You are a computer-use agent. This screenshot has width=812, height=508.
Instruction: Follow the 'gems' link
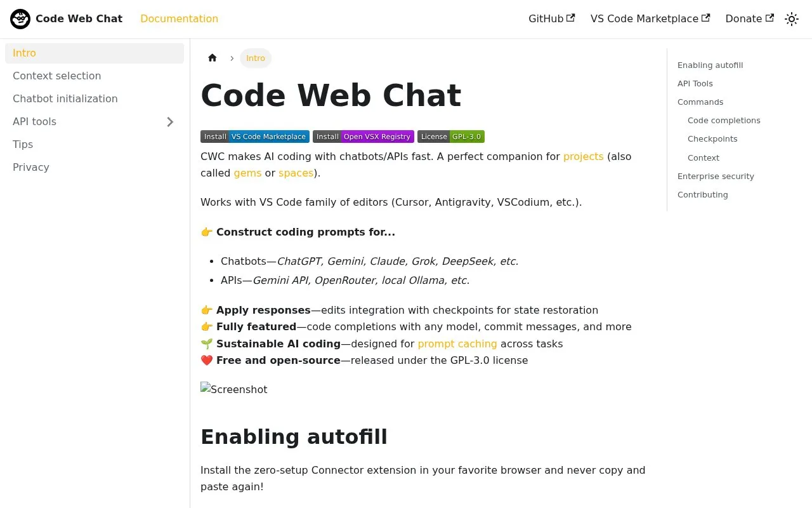click(247, 173)
